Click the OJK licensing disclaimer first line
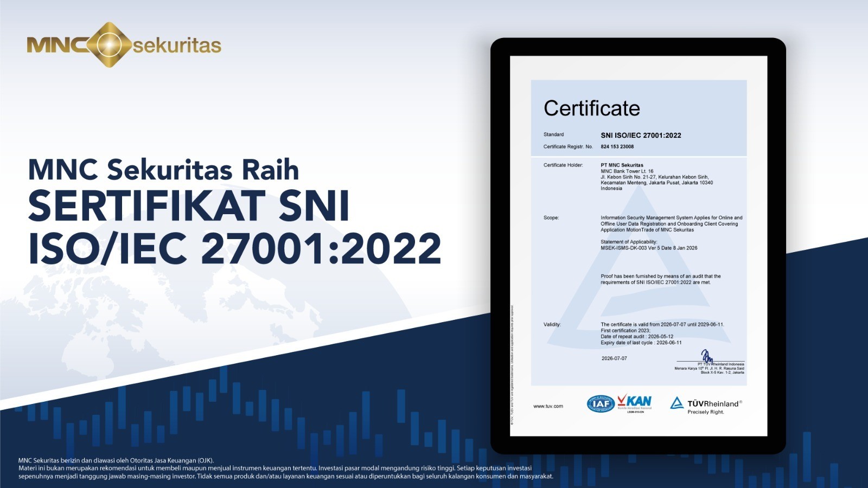The image size is (868, 488). click(116, 460)
